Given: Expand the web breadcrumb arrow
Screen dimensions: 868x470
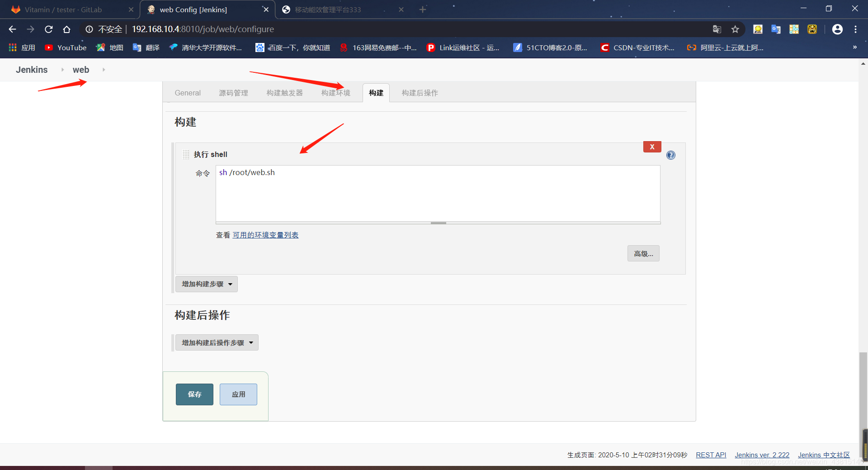Looking at the screenshot, I should [104, 70].
